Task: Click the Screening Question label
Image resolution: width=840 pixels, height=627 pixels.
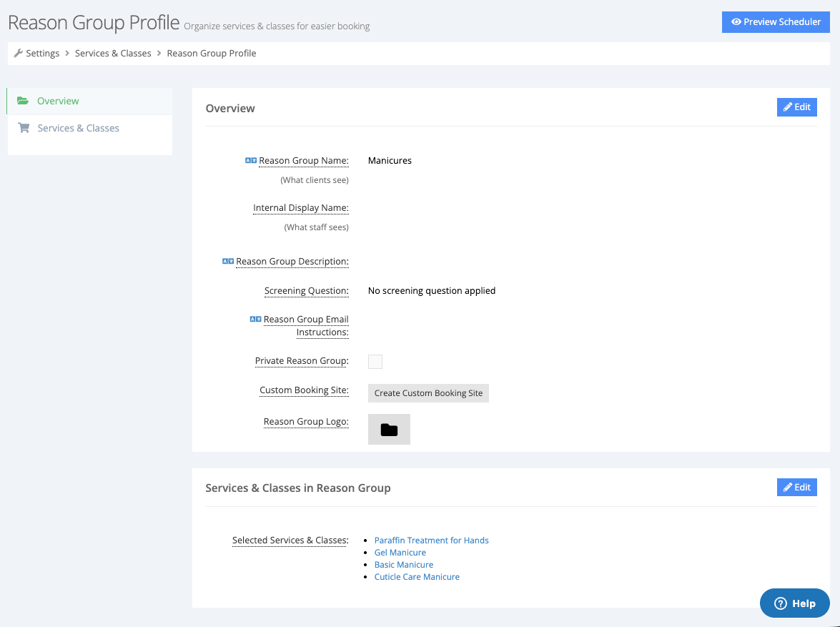Action: (307, 290)
